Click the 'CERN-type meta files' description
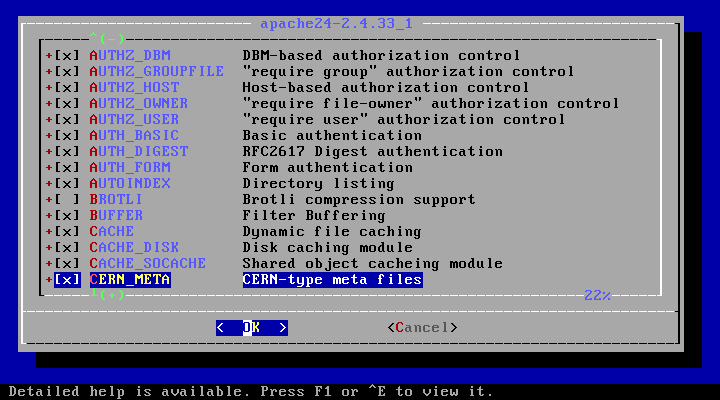720x400 pixels. [x=332, y=280]
